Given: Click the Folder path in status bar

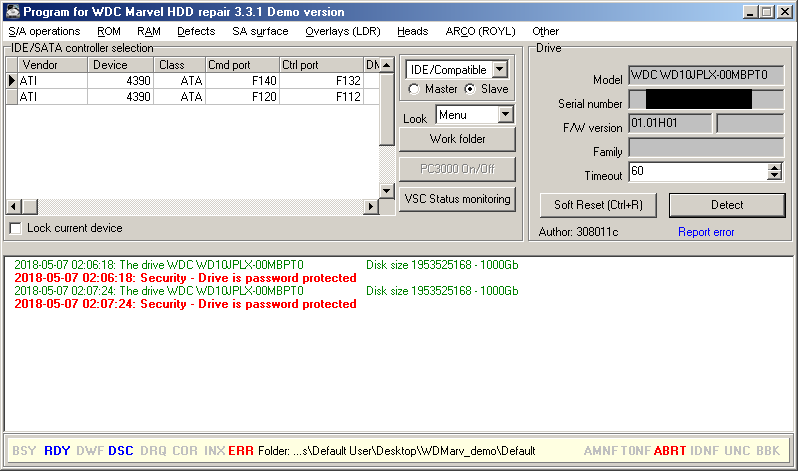Looking at the screenshot, I should (x=396, y=451).
